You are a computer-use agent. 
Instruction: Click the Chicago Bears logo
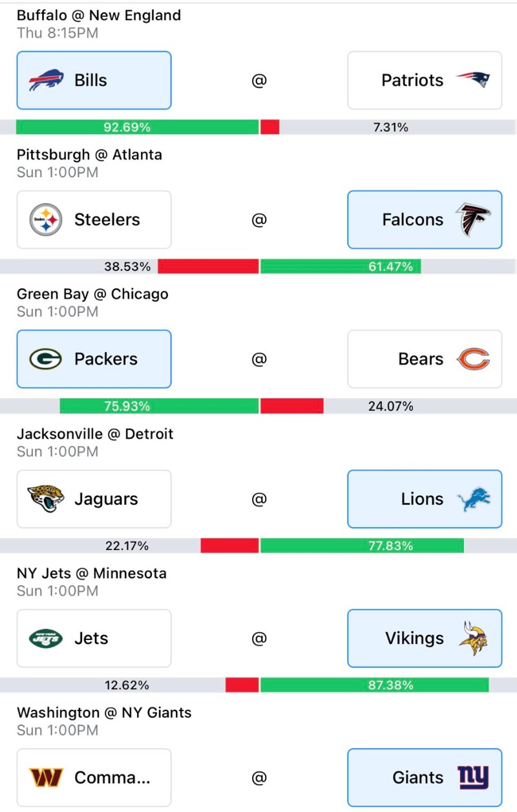473,359
